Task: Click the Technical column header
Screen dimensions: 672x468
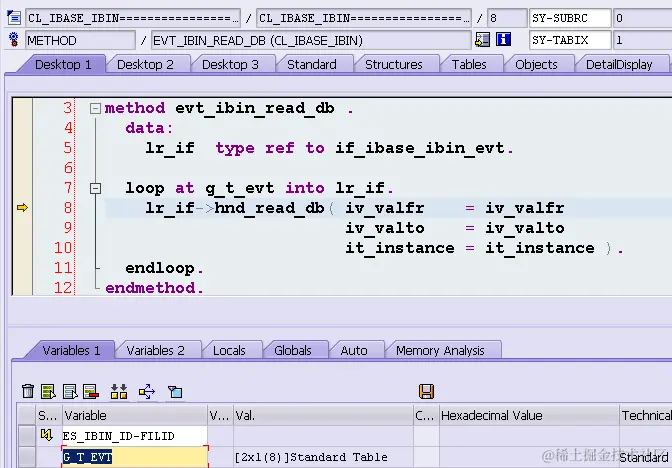Action: point(646,415)
